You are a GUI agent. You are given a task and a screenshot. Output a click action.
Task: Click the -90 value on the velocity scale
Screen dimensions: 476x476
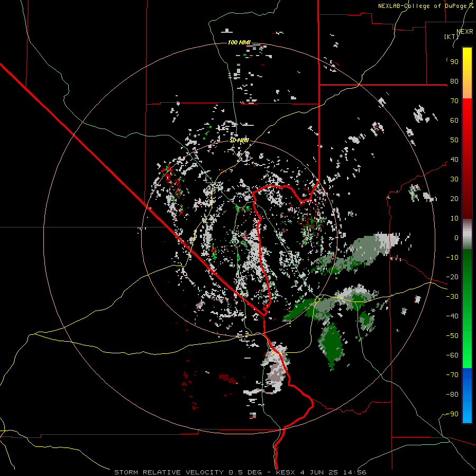[452, 414]
